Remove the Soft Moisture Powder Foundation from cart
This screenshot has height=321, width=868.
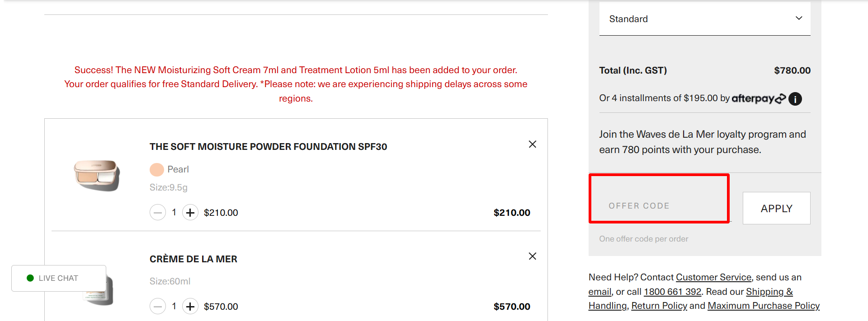point(532,144)
